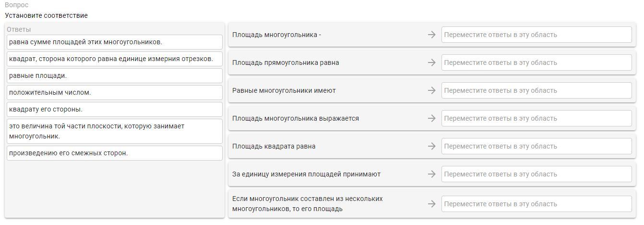Click drop area for 'За единицу измерения площадей принимают'

tap(536, 174)
